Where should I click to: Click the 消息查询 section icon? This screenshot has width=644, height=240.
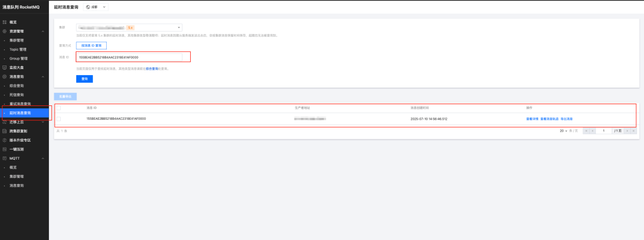5,77
